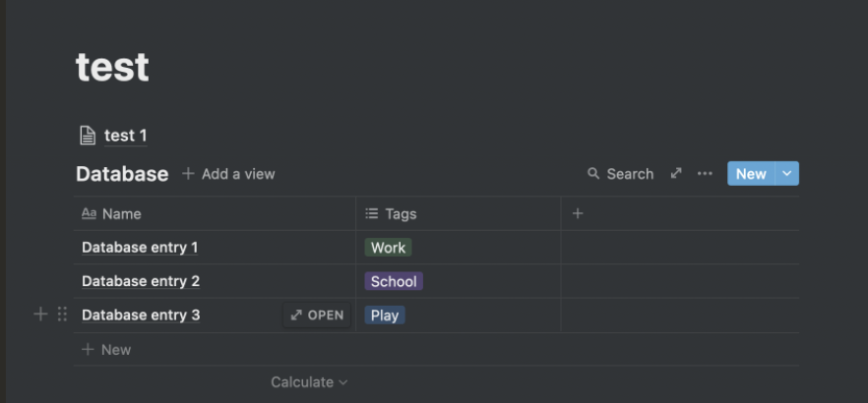868x403 pixels.
Task: Add a view to the database
Action: [x=228, y=174]
